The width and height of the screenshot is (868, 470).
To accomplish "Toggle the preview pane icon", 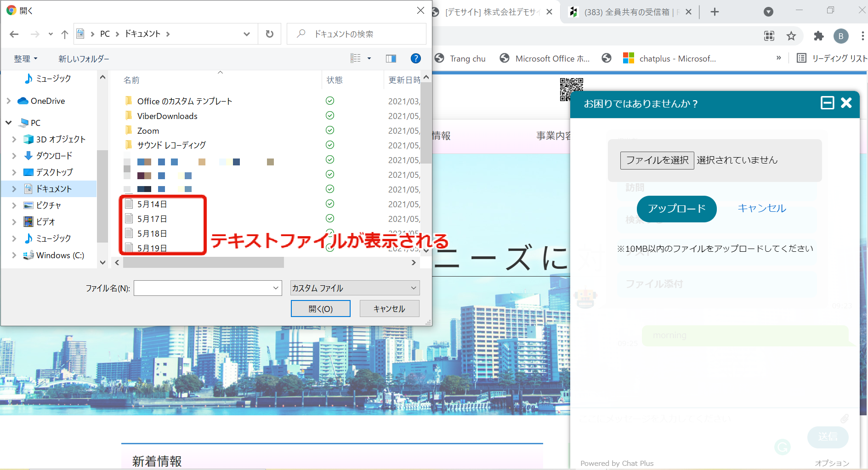I will [x=391, y=58].
